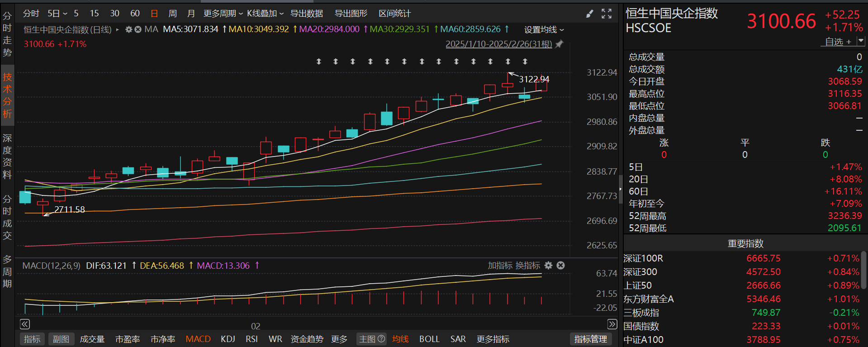Close the MACD sub-chart panel
The width and height of the screenshot is (868, 347).
click(x=561, y=266)
